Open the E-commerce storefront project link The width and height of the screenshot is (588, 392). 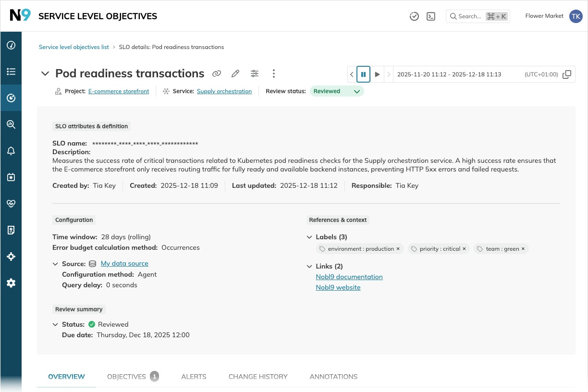point(119,91)
